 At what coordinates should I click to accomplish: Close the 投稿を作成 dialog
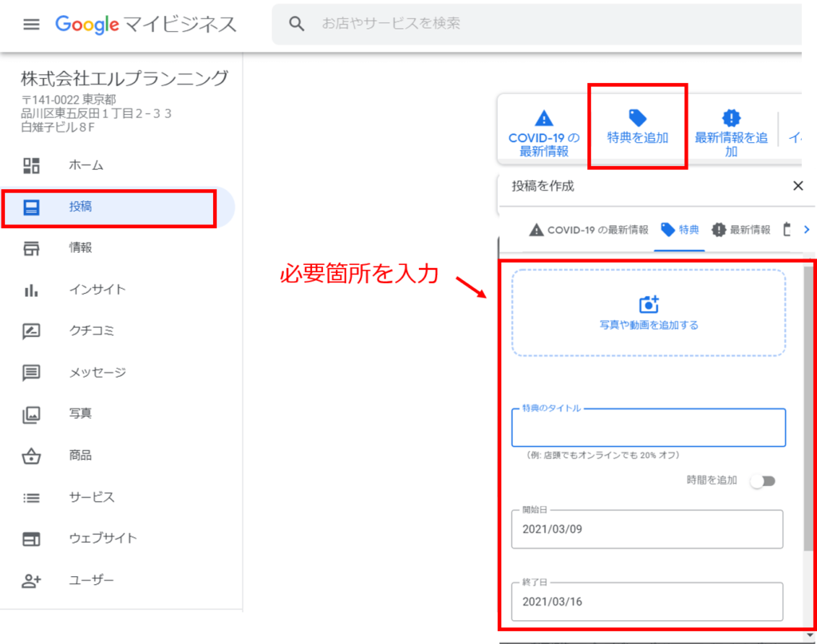point(798,186)
